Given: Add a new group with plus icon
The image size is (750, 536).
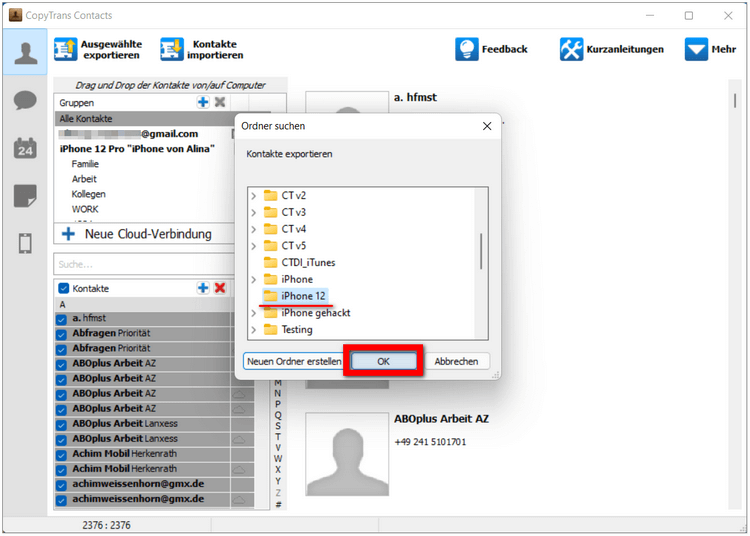Looking at the screenshot, I should pyautogui.click(x=203, y=102).
